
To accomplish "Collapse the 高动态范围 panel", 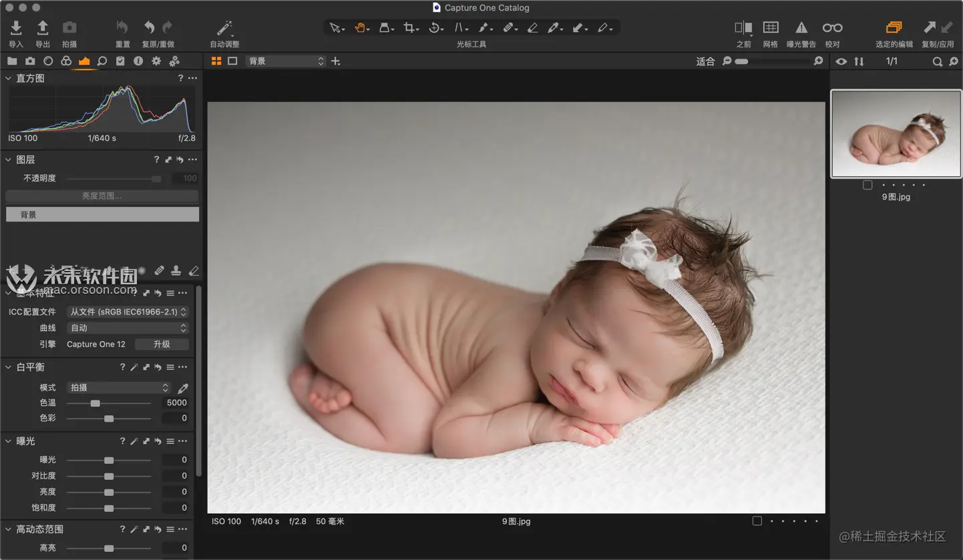I will click(x=9, y=529).
